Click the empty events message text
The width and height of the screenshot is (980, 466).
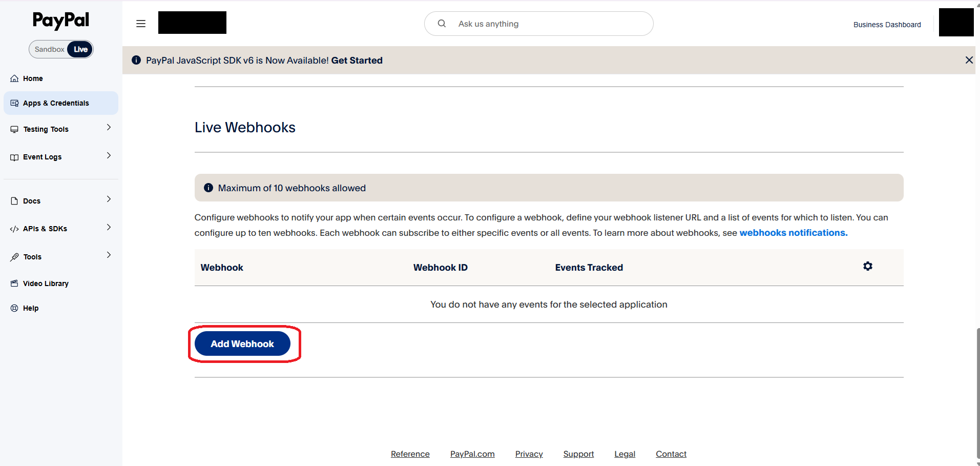pyautogui.click(x=549, y=305)
